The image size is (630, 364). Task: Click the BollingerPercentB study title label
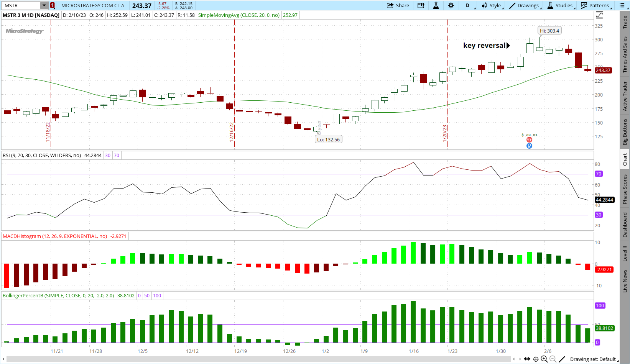[x=58, y=295]
